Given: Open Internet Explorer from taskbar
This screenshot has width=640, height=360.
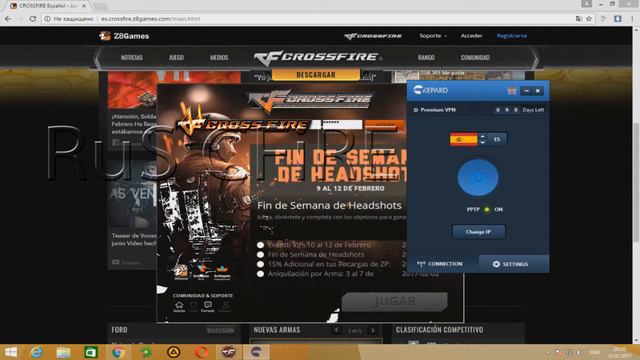Looking at the screenshot, I should point(36,352).
